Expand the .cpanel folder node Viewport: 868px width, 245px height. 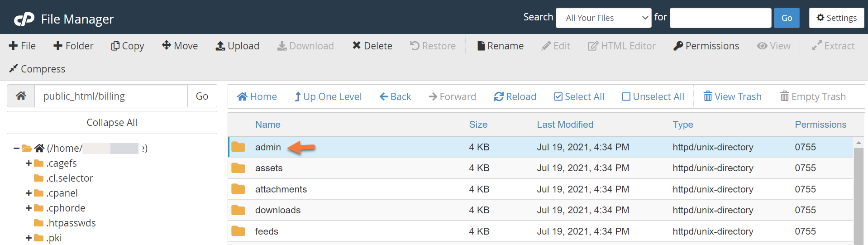[x=29, y=193]
